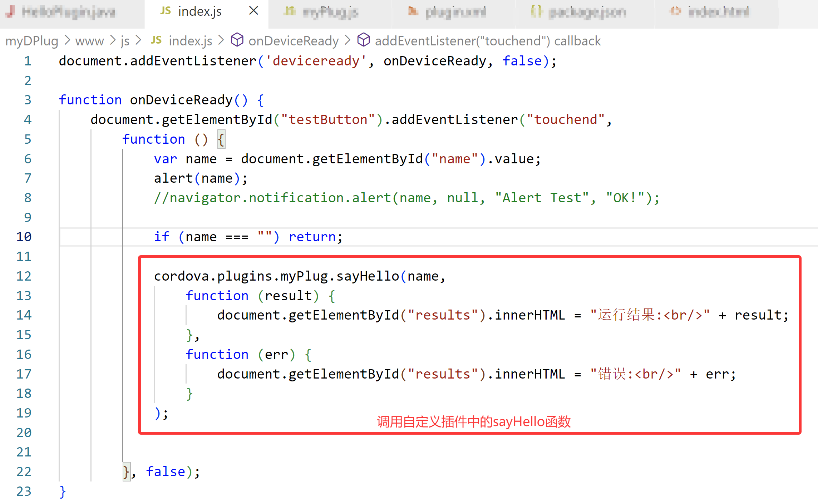Click the plugin.xml tab file icon
The width and height of the screenshot is (818, 504).
tap(413, 12)
